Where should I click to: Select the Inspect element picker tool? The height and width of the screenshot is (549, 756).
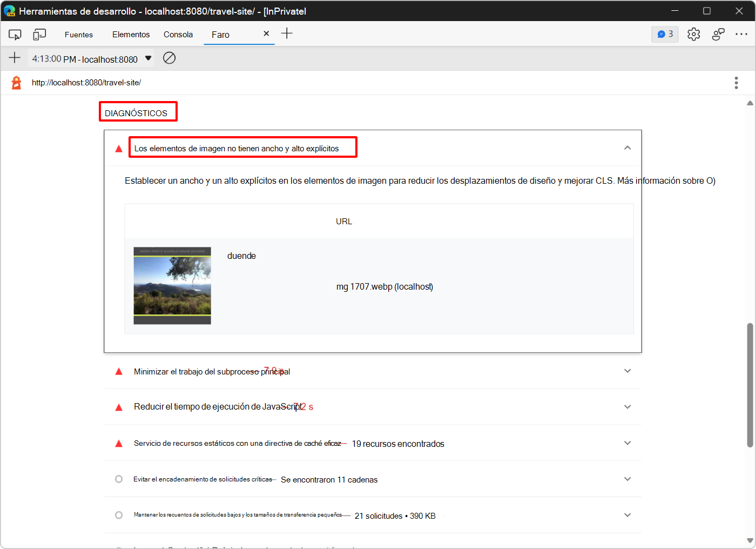click(15, 34)
